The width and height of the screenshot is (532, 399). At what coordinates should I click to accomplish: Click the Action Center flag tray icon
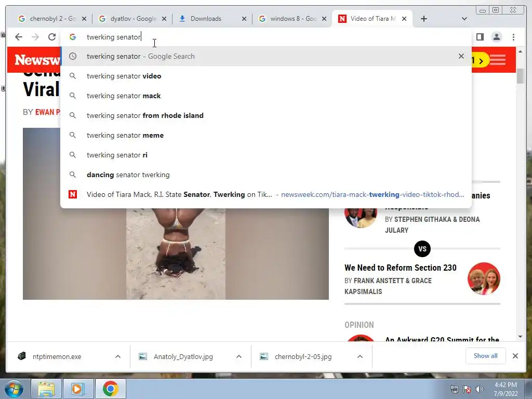click(467, 389)
